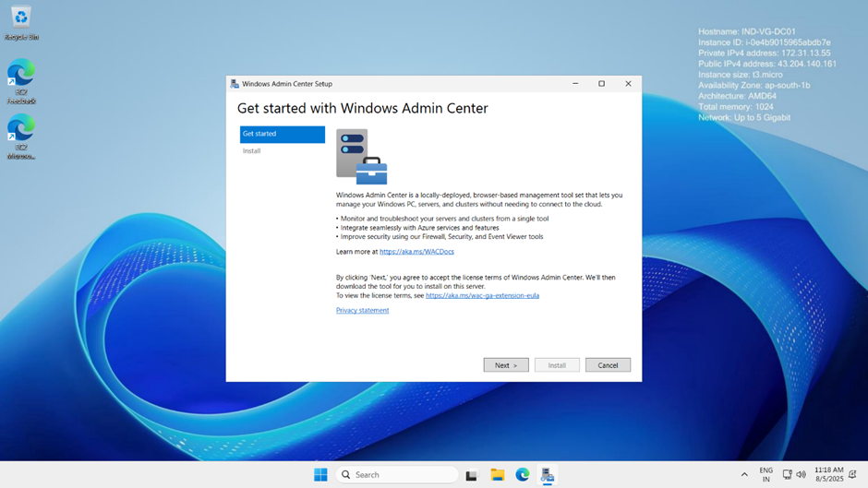
Task: Open File Explorer from the taskbar
Action: click(x=497, y=475)
